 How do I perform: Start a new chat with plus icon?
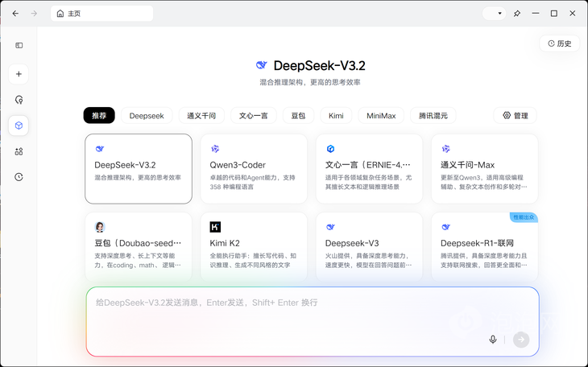click(x=19, y=74)
